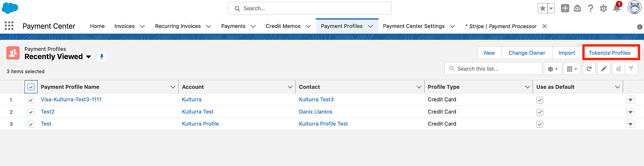Open row actions dropdown for Test2
Viewport: 644px width, 166px height.
[630, 112]
